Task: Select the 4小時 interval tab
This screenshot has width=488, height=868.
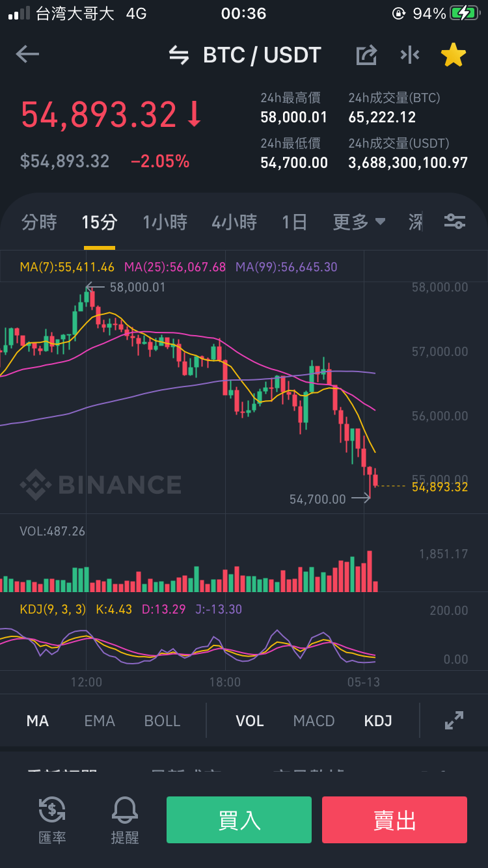Action: click(x=234, y=223)
